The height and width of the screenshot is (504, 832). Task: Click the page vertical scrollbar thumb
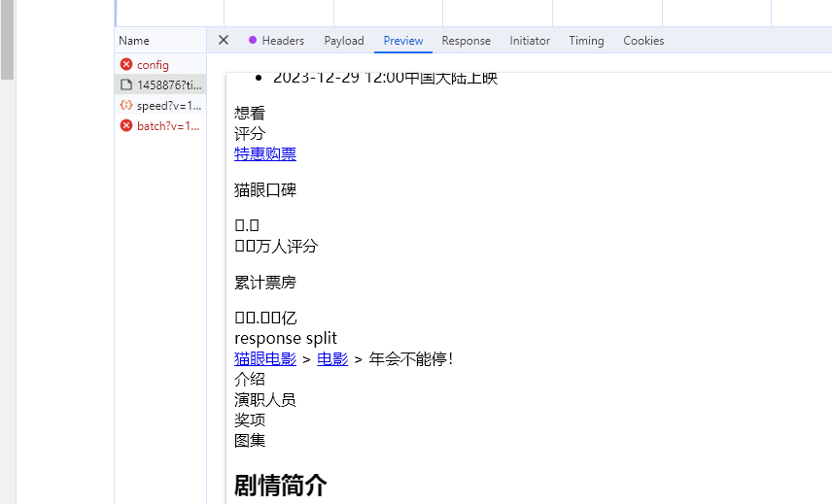point(8,40)
